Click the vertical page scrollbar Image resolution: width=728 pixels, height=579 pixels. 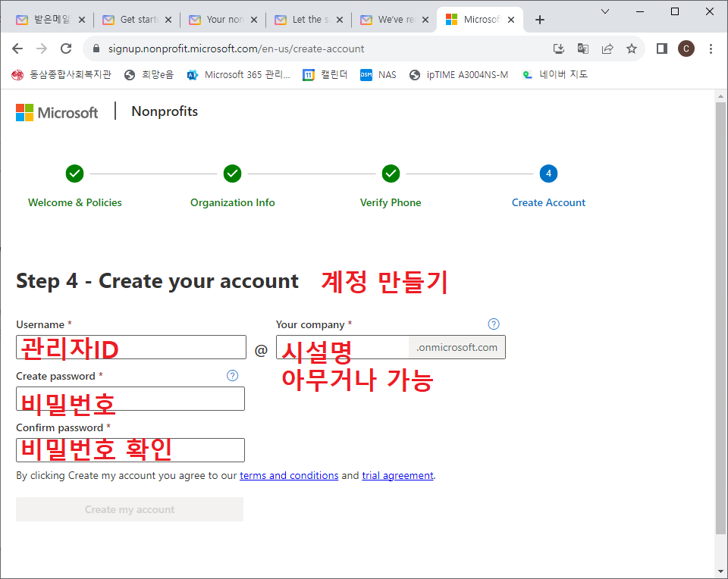coord(720,318)
